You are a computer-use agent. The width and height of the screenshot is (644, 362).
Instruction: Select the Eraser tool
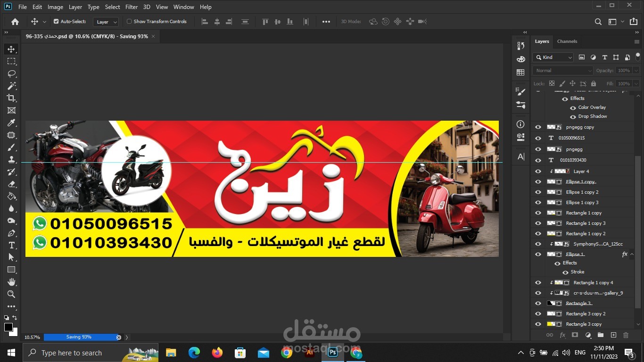(x=11, y=184)
